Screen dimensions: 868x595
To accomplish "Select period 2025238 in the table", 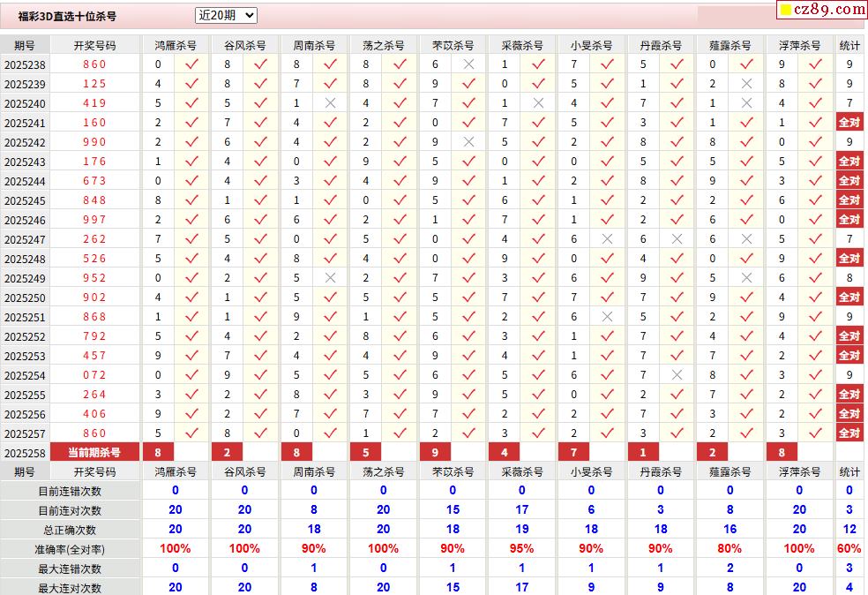I will pyautogui.click(x=25, y=64).
